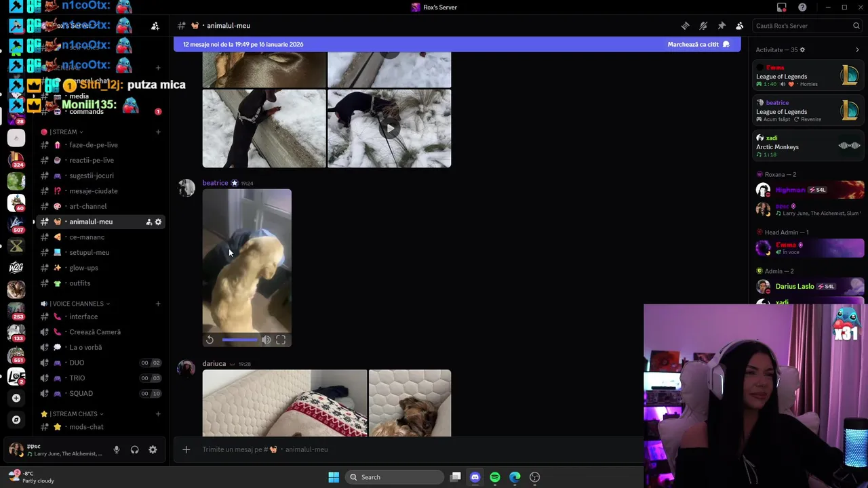The image size is (868, 488).
Task: Open beatrice's video fullscreen
Action: (281, 340)
